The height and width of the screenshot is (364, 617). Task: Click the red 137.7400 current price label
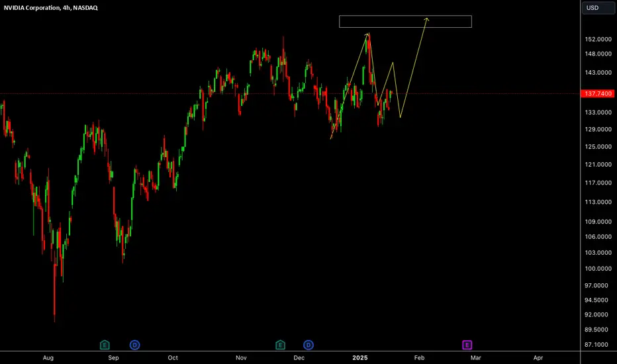(598, 94)
